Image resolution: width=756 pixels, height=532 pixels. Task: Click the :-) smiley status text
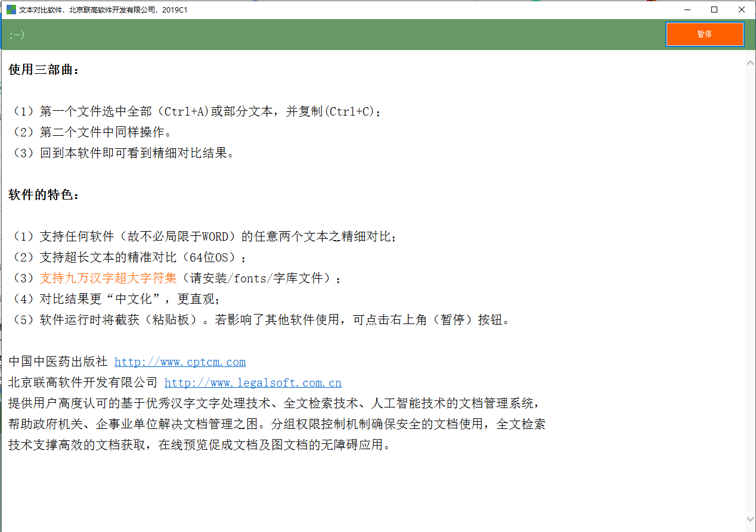[x=17, y=35]
